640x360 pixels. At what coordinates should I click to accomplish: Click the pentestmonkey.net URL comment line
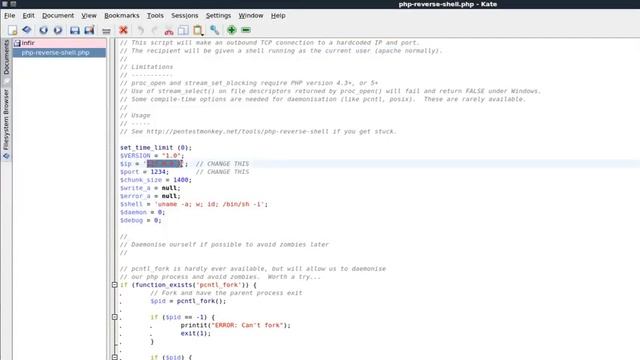(258, 131)
